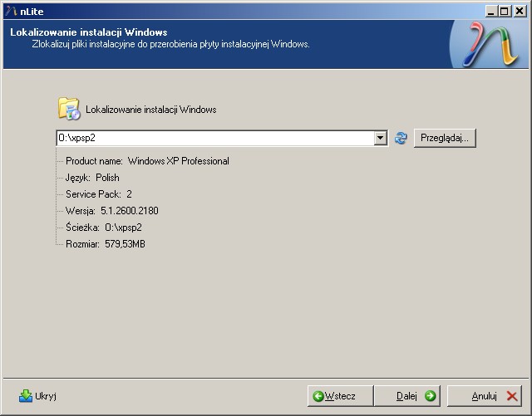Click the header subtitle 'Zlokalizuj pliki instalacyjne...'
The width and height of the screenshot is (532, 416).
pyautogui.click(x=170, y=44)
